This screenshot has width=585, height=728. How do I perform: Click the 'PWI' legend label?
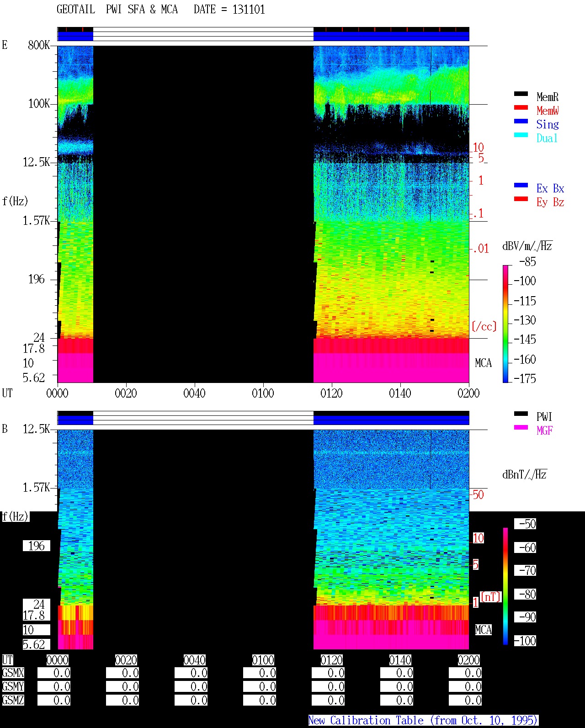pyautogui.click(x=544, y=417)
